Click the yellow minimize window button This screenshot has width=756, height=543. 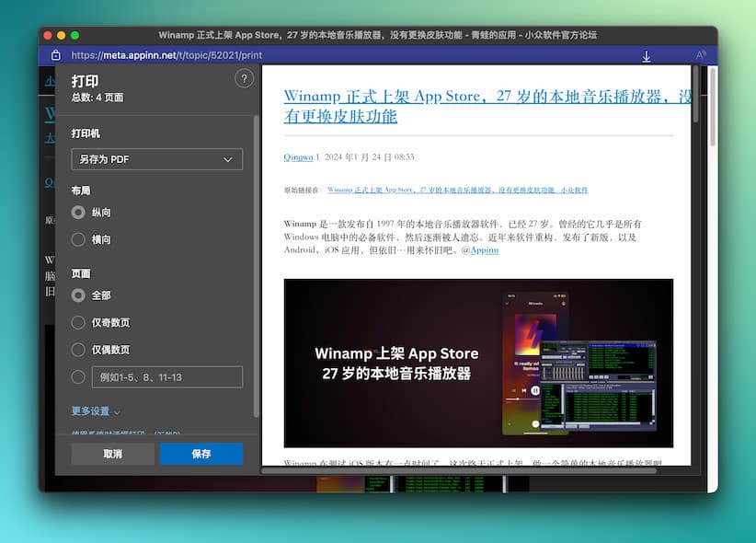[x=62, y=35]
